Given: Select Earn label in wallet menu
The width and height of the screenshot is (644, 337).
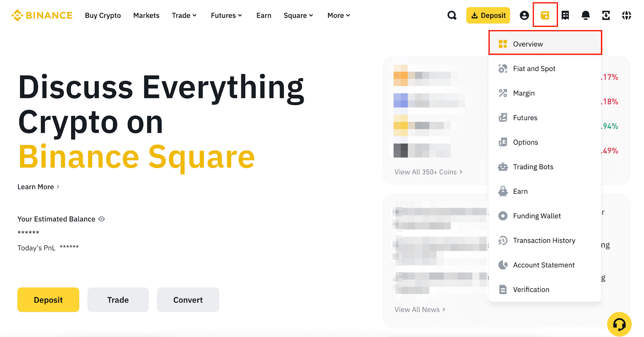Looking at the screenshot, I should 520,191.
